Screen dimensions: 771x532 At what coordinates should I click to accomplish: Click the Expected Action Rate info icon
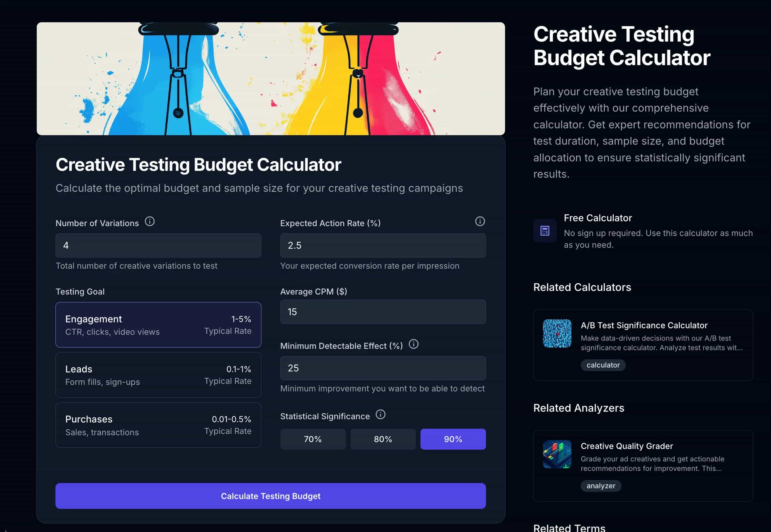click(x=480, y=221)
